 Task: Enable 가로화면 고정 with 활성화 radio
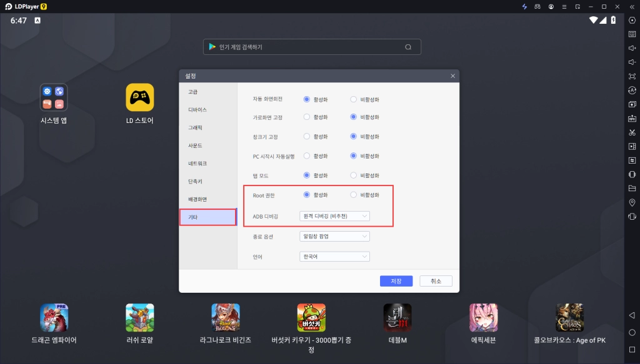click(307, 117)
